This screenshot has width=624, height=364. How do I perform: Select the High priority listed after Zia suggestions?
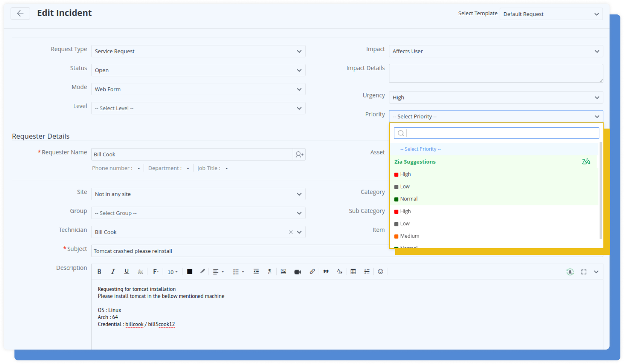[x=494, y=211]
